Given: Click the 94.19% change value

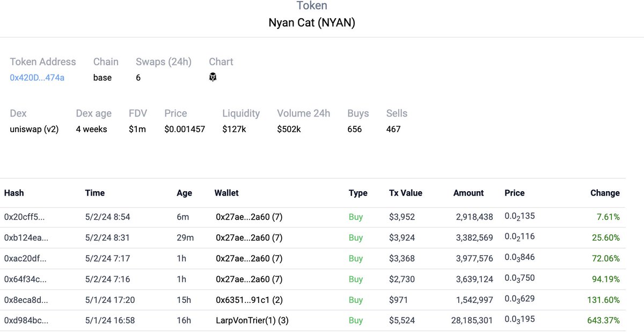Looking at the screenshot, I should (606, 279).
